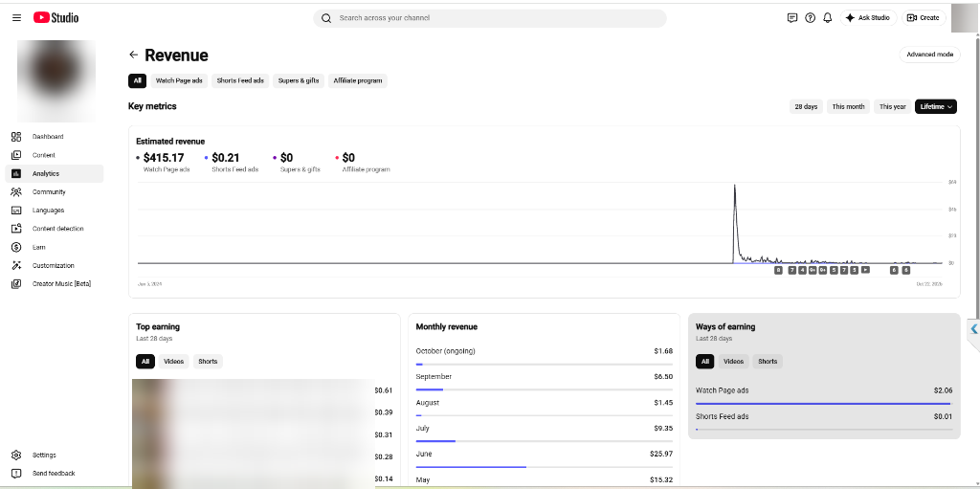This screenshot has width=980, height=489.
Task: Click the $25.97 June revenue value
Action: point(661,454)
